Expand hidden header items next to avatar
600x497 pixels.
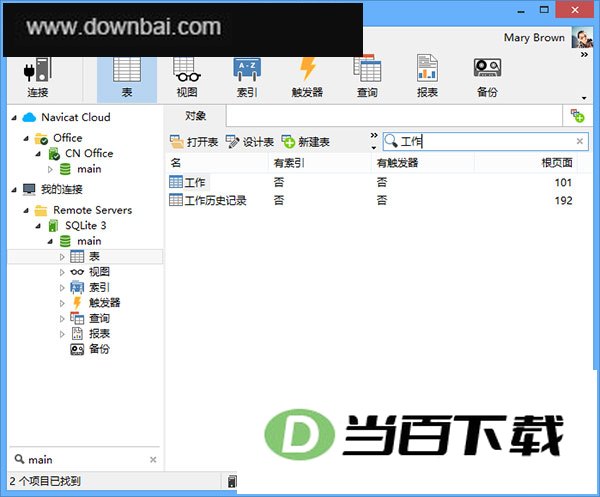point(584,55)
